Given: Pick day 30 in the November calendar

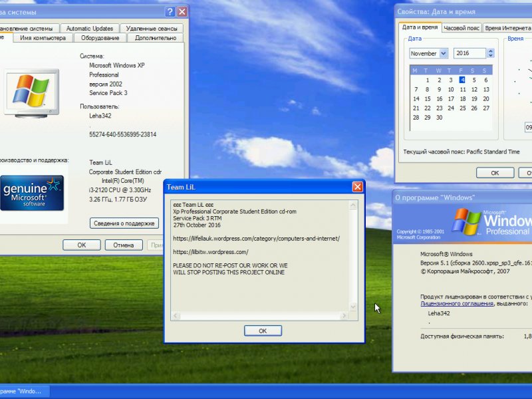Looking at the screenshot, I should point(439,118).
